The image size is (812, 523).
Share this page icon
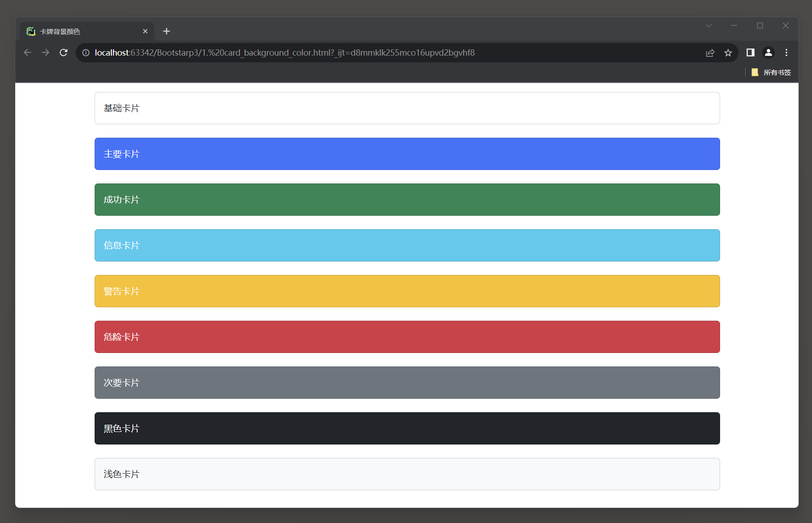click(x=710, y=53)
